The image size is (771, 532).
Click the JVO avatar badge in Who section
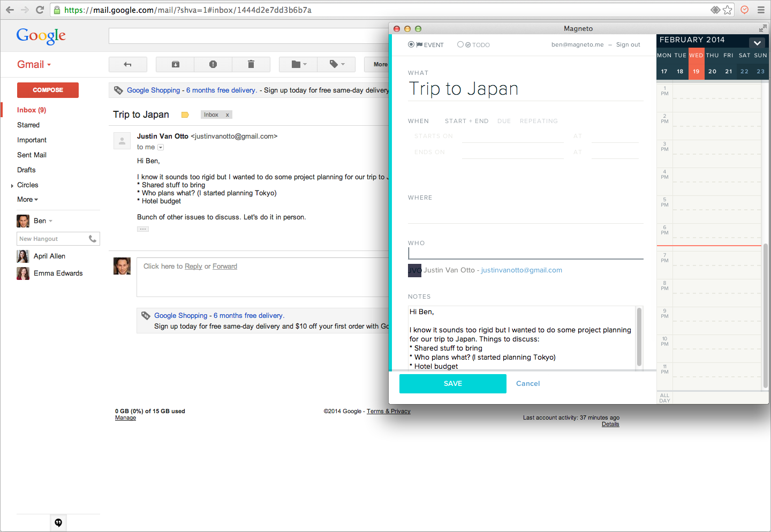(x=415, y=270)
